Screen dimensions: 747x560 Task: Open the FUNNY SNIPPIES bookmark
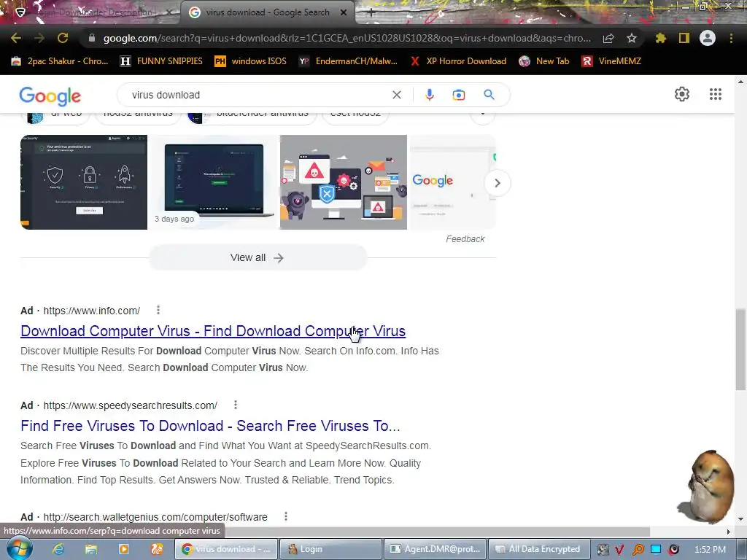pos(161,61)
